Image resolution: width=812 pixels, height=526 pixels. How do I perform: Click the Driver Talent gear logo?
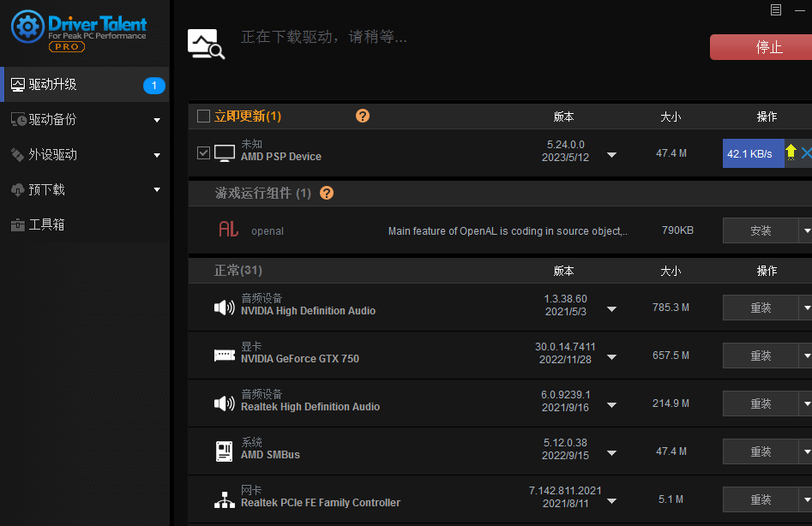coord(27,27)
